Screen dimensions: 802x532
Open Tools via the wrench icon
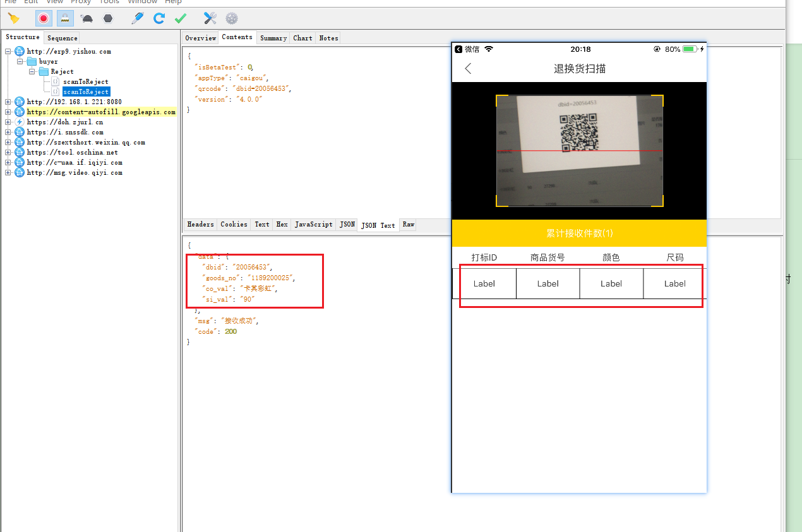210,18
